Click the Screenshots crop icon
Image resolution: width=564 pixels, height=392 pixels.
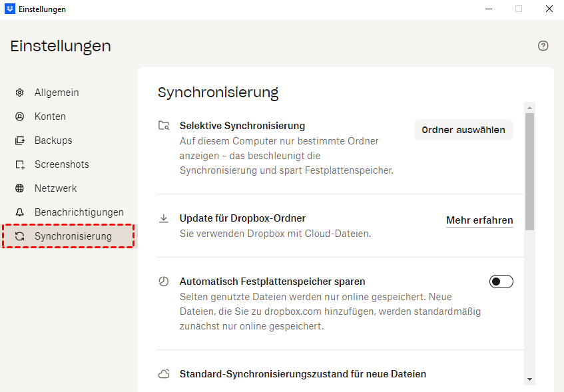click(x=20, y=164)
